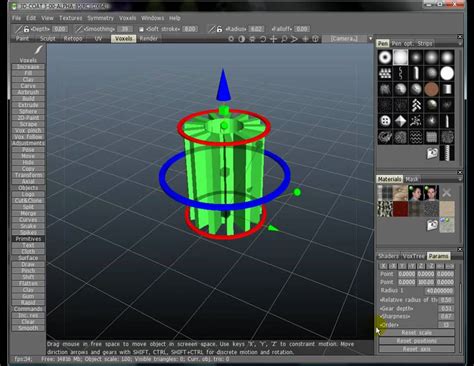Viewport: 474px width, 366px height.
Task: Click the half-shaded circle view icon
Action: [x=242, y=39]
